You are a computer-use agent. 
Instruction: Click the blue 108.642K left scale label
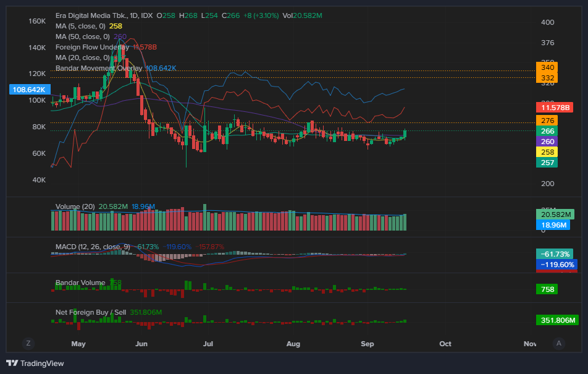click(29, 90)
